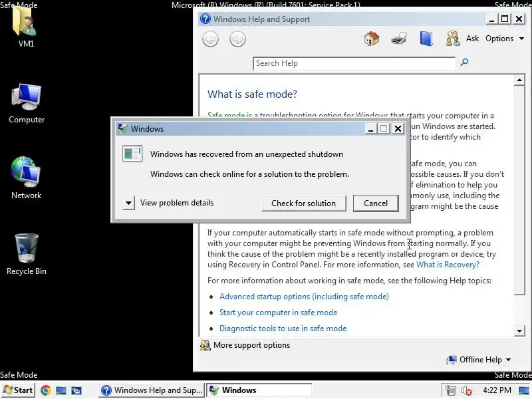Image resolution: width=532 pixels, height=399 pixels.
Task: Go back in Help and Support
Action: click(x=210, y=39)
